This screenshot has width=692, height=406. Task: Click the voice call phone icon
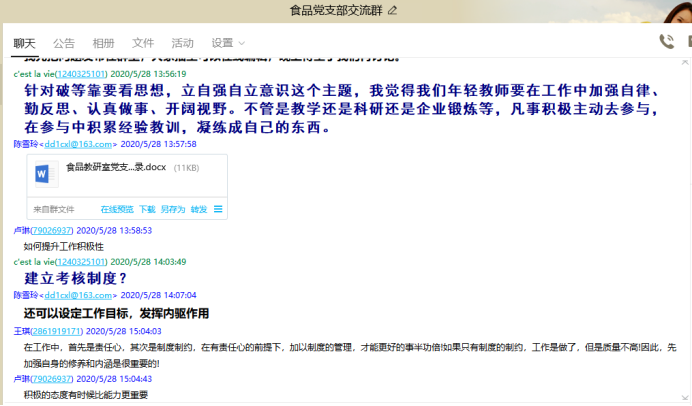click(667, 42)
